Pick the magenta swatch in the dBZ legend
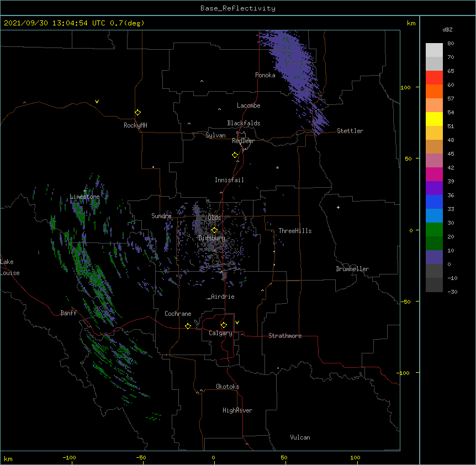The width and height of the screenshot is (476, 465). [x=434, y=174]
